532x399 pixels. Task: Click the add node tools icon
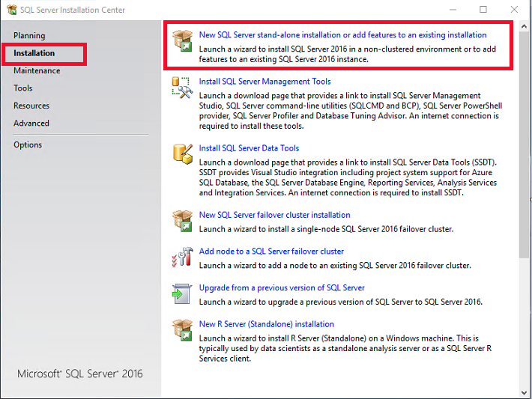pyautogui.click(x=182, y=258)
